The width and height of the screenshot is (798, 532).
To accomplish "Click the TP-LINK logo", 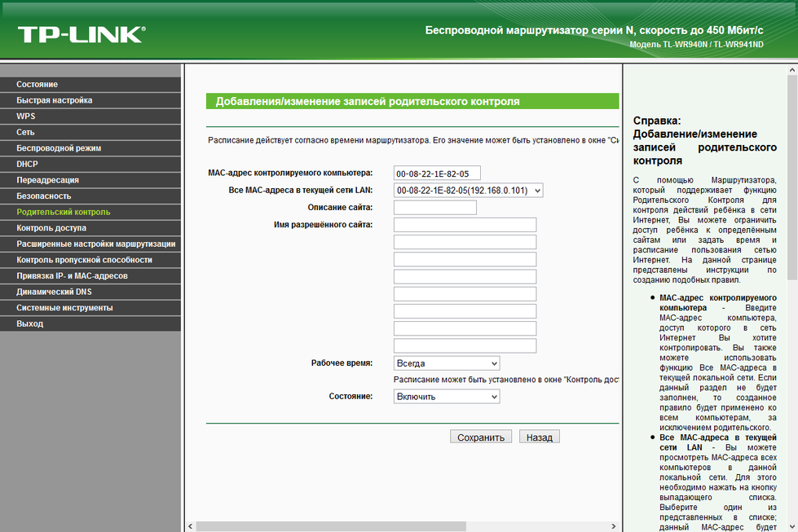I will 82,34.
